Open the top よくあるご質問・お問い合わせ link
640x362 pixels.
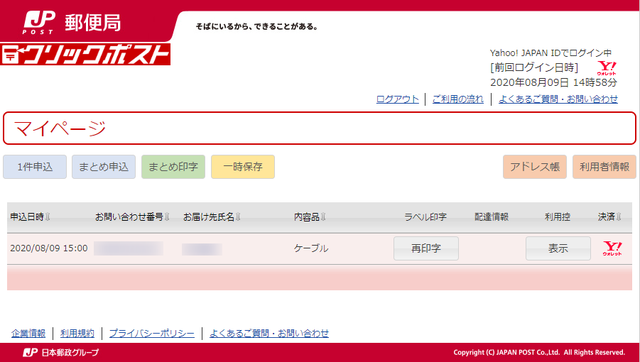coord(558,99)
